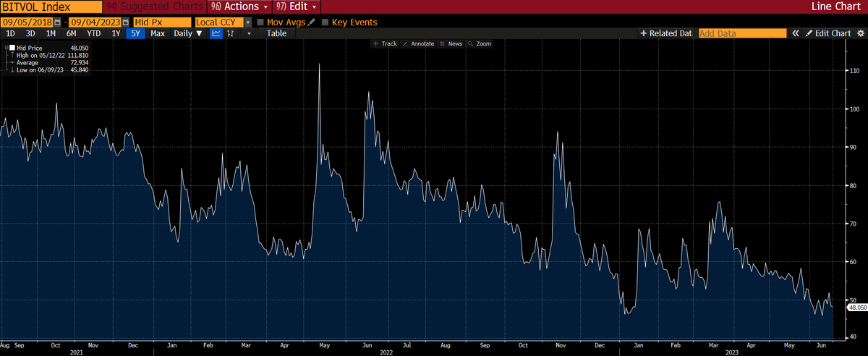Open the Local CCY dropdown arrow
The height and width of the screenshot is (356, 868).
[247, 22]
